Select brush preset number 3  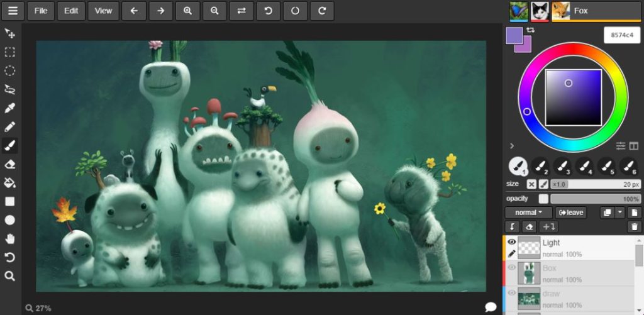pos(562,167)
